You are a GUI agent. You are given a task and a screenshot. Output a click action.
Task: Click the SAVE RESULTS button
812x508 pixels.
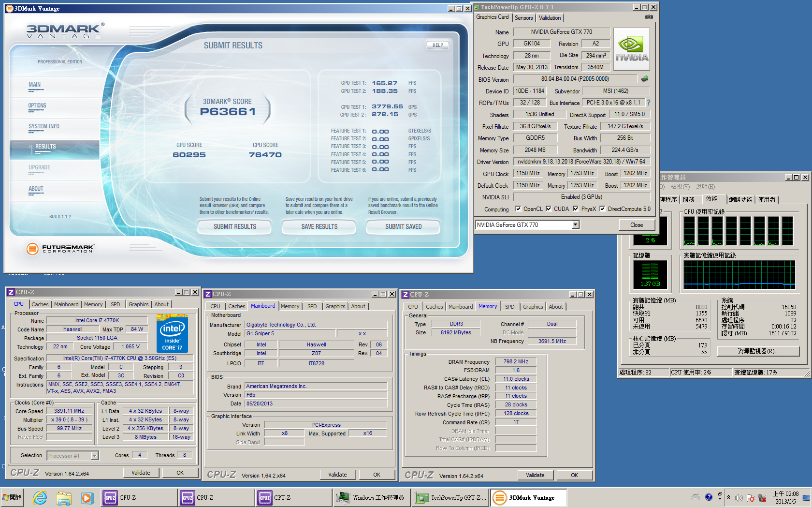319,226
